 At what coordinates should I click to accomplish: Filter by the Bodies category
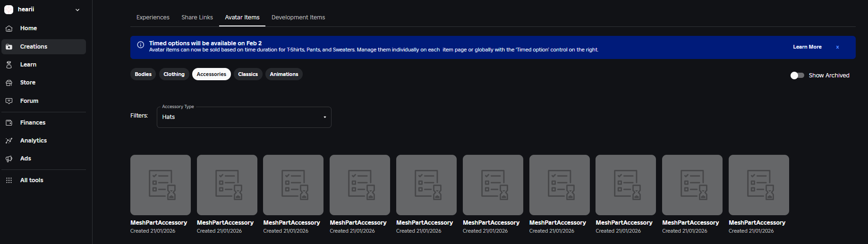[x=143, y=74]
